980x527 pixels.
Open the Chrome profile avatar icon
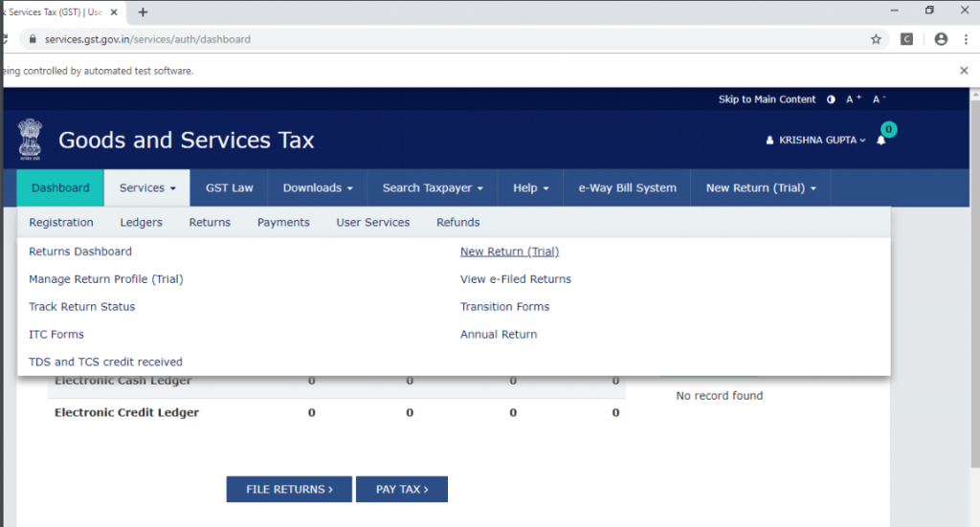(941, 39)
